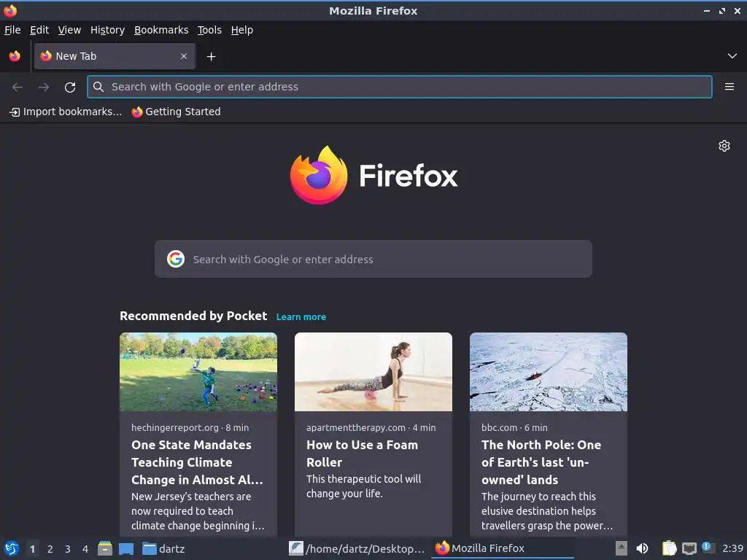This screenshot has height=560, width=747.
Task: Click the Firefox View pinned icon
Action: 15,56
